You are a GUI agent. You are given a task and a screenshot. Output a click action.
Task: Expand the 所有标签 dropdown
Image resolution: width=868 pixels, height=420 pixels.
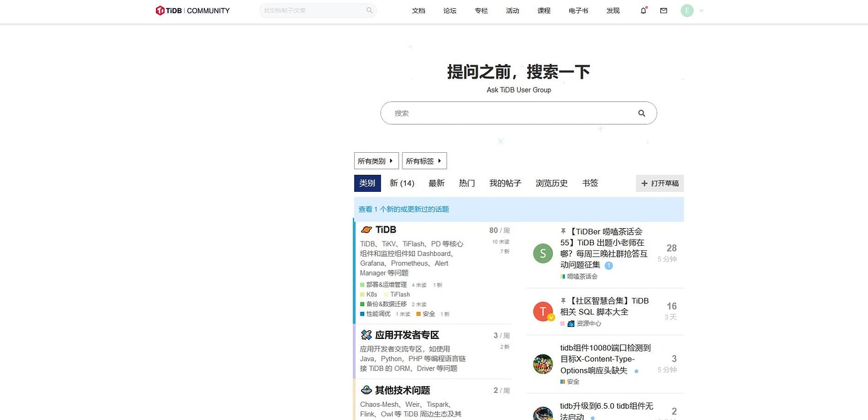click(x=425, y=161)
